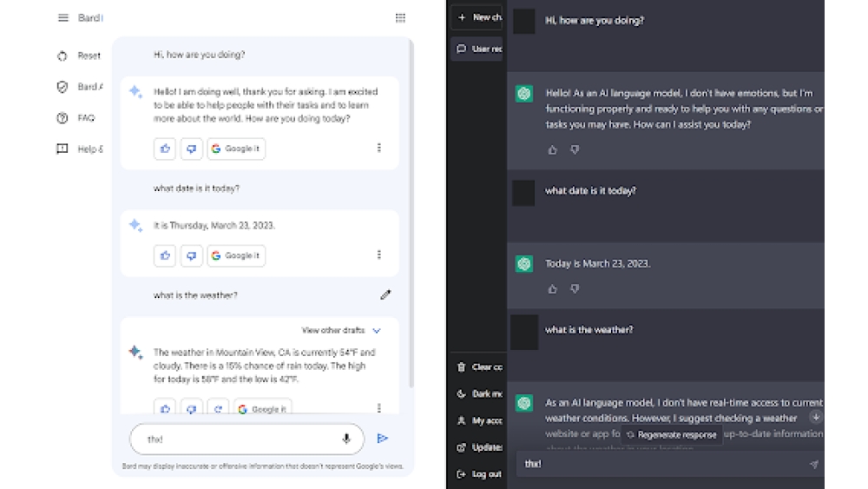Thumbs up ChatGPT's greeting reply

click(x=552, y=149)
